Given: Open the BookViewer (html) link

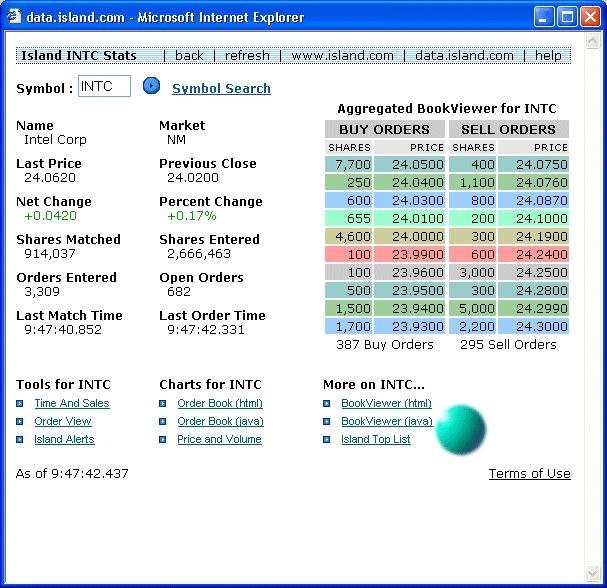Looking at the screenshot, I should point(386,403).
